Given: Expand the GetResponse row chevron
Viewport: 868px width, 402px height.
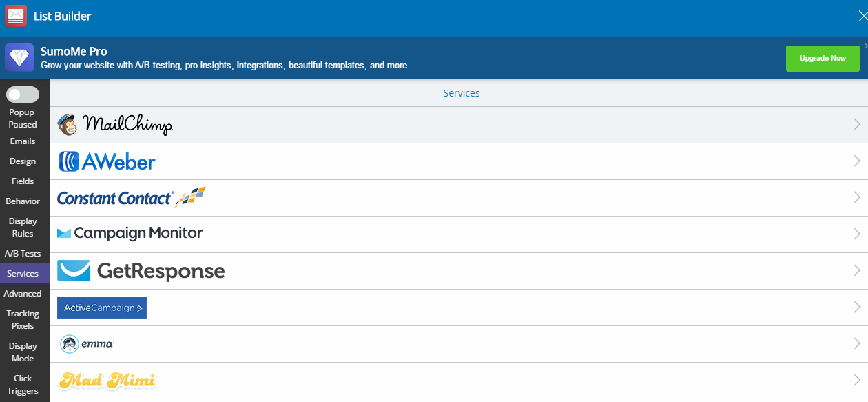Looking at the screenshot, I should pos(857,271).
